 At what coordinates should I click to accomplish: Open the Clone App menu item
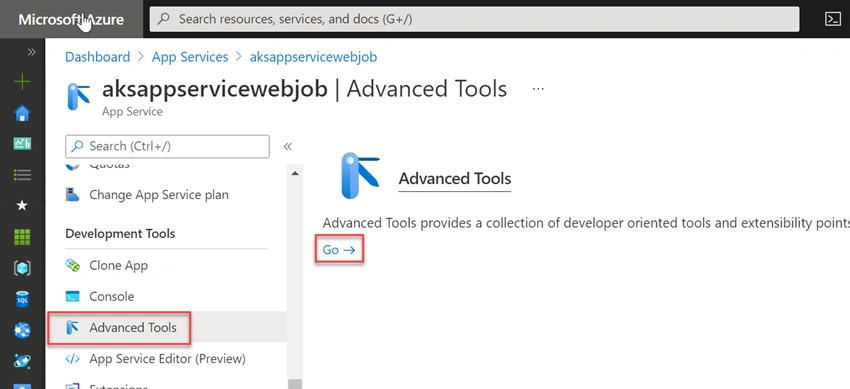click(119, 265)
